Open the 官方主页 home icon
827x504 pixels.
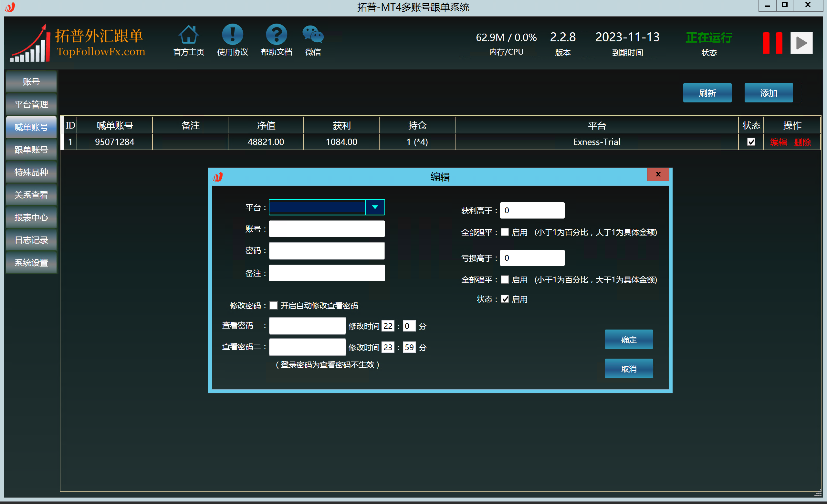pyautogui.click(x=189, y=35)
